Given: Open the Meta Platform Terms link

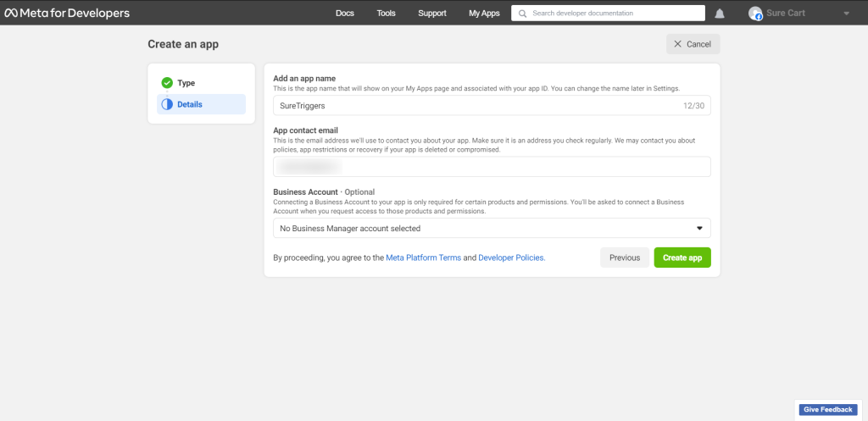Looking at the screenshot, I should (x=424, y=258).
